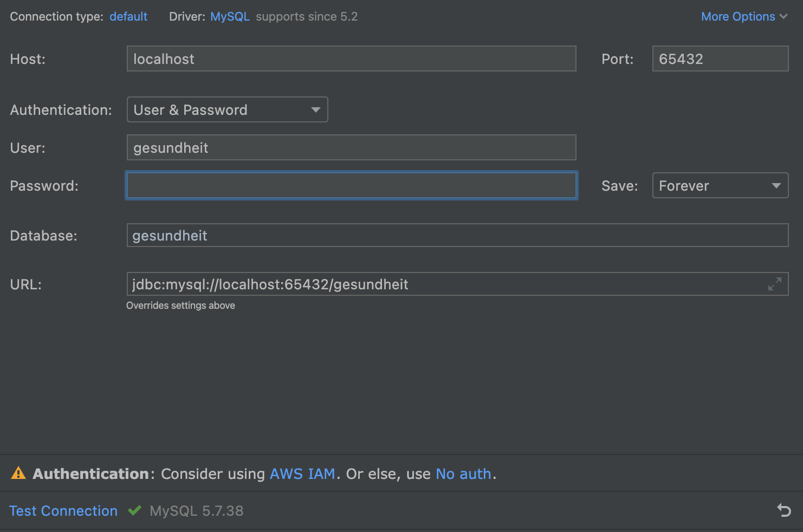The height and width of the screenshot is (532, 803).
Task: Click the URL editor expand icon
Action: tap(775, 284)
